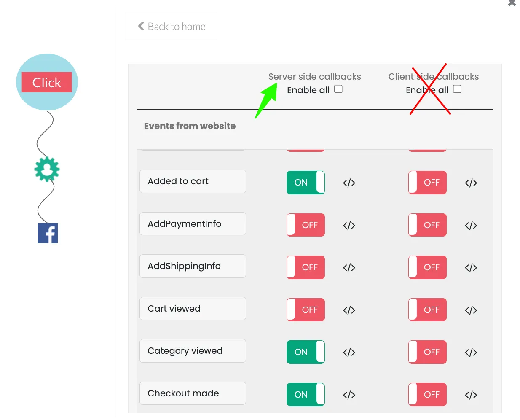Screen dimensions: 520x420
Task: Enable client-side AddShippingInfo toggle
Action: (x=427, y=267)
